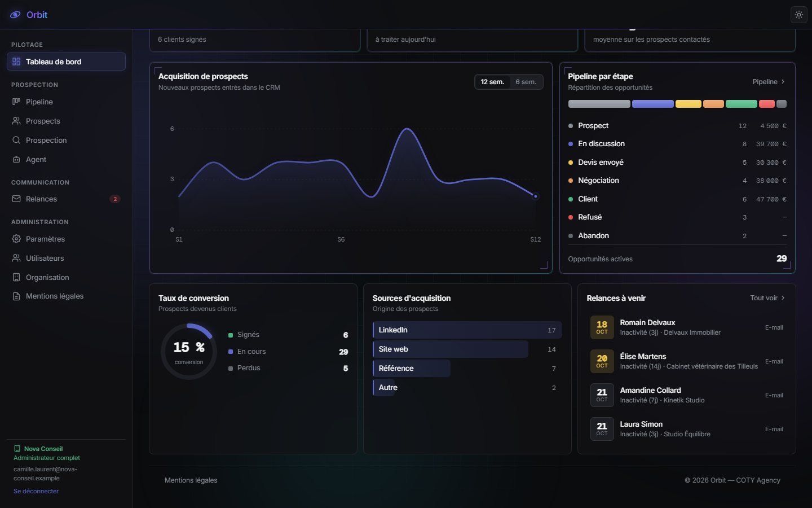Click the Amandine Collard follow-up entry

pyautogui.click(x=687, y=395)
